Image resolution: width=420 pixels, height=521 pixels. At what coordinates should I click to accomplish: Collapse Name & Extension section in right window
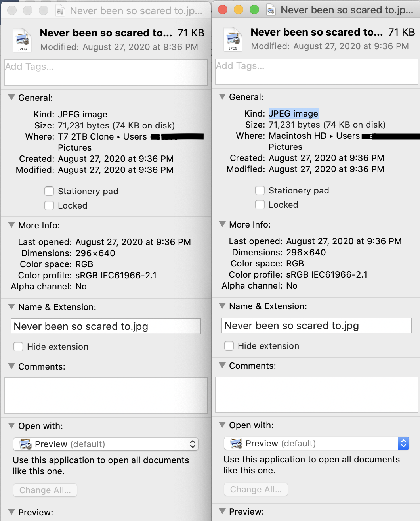point(222,306)
